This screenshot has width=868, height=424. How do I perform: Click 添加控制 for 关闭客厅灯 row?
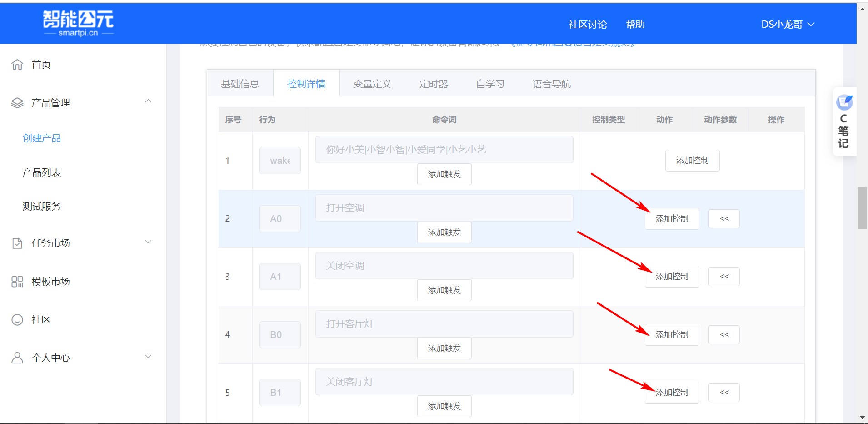click(x=672, y=393)
